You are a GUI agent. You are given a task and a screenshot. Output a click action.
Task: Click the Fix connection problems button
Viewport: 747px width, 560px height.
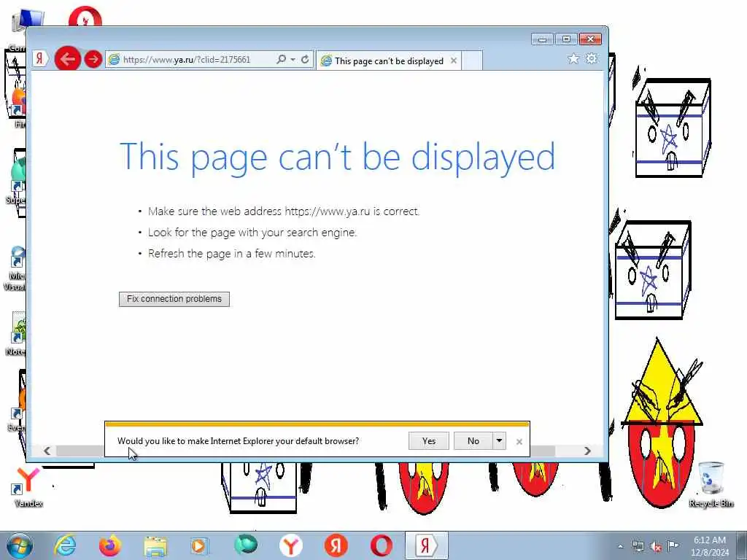coord(174,299)
